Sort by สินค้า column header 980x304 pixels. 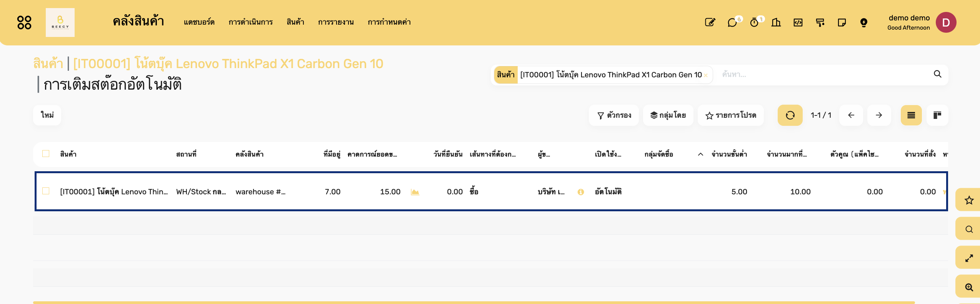tap(68, 154)
